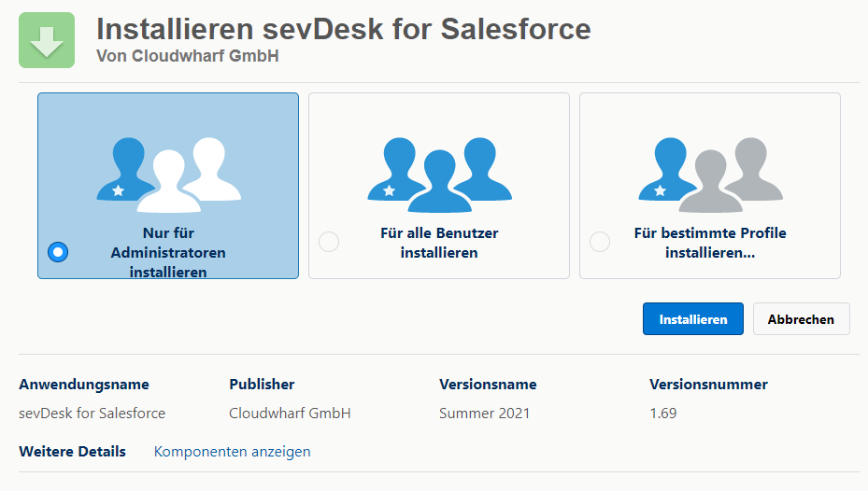Open the 'Komponenten anzeigen' link
Image resolution: width=868 pixels, height=491 pixels.
click(x=232, y=452)
